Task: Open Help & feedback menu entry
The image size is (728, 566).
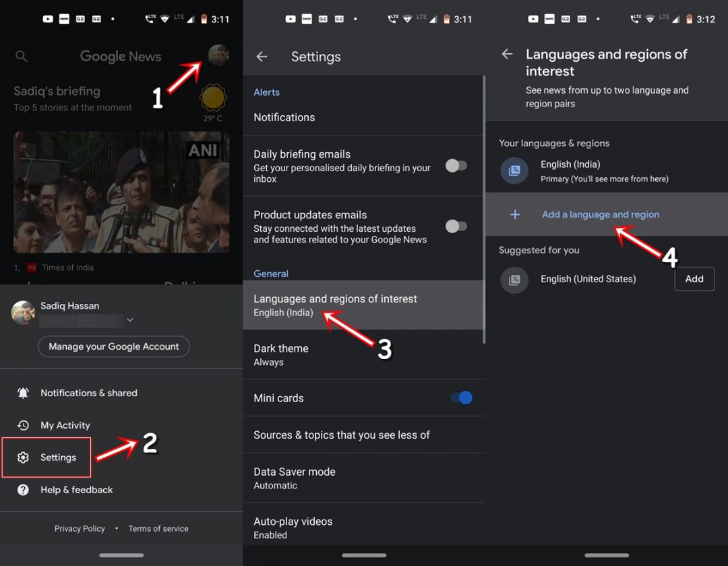Action: (x=121, y=490)
